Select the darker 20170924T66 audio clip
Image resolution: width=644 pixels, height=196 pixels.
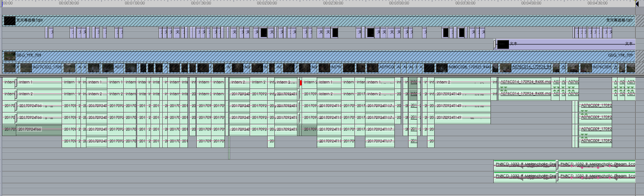pos(39,130)
